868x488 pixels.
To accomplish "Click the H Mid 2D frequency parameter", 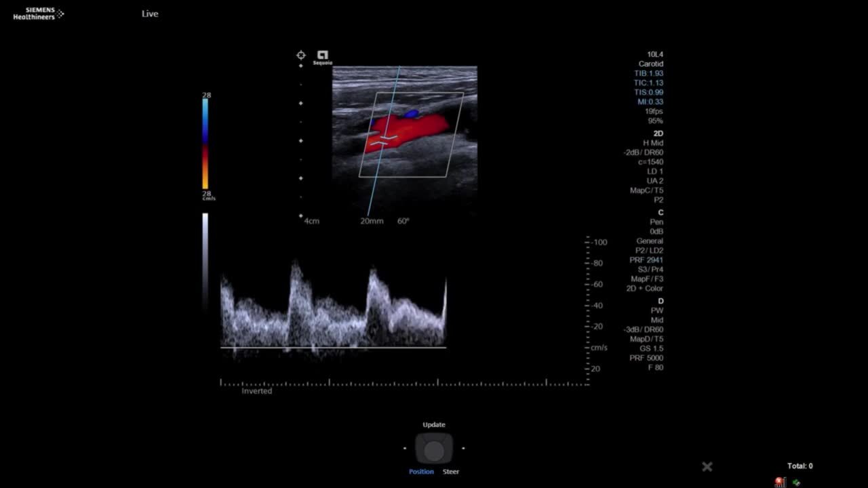I will tap(653, 143).
